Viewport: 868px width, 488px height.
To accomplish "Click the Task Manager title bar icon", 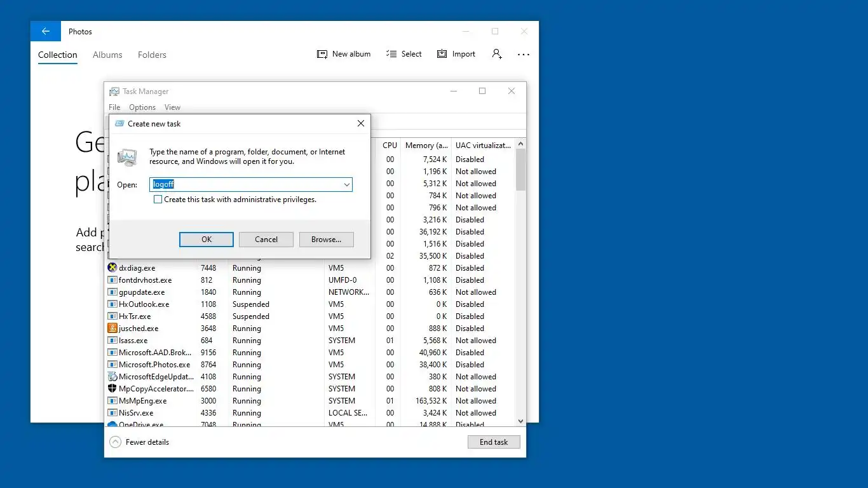I will pos(114,91).
